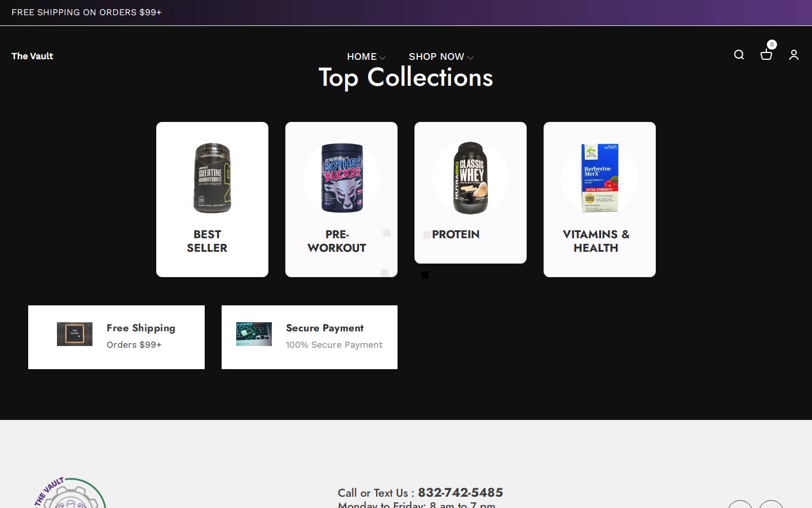This screenshot has height=508, width=812.
Task: Click the Free Shipping letterboard image
Action: pyautogui.click(x=74, y=334)
